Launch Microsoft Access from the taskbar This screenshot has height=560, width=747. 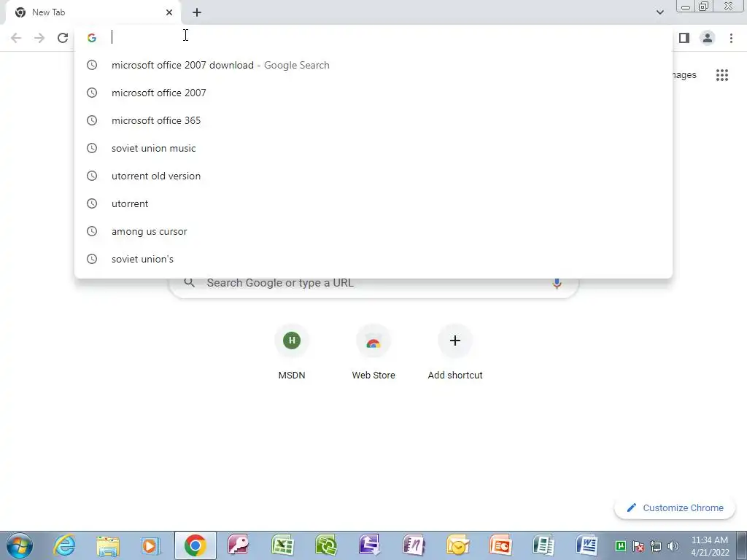[238, 545]
